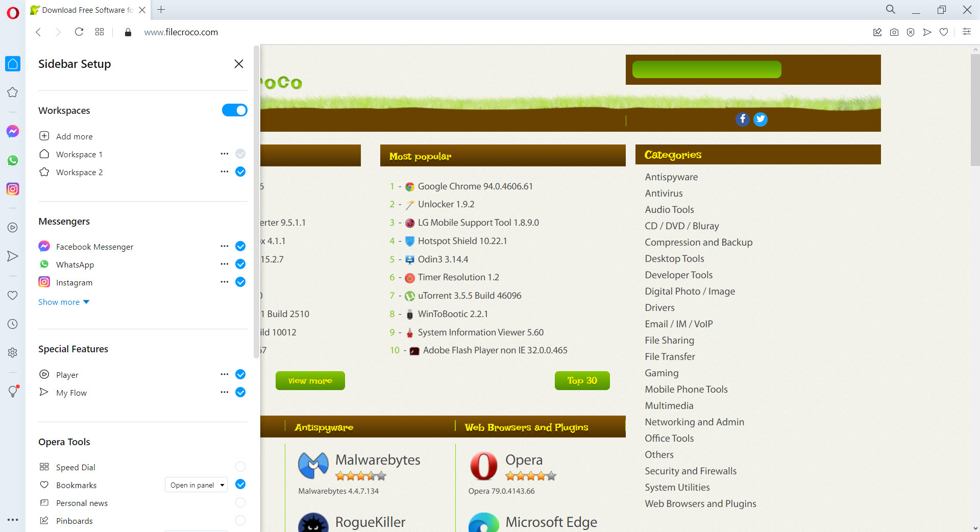Click the green view more button
The height and width of the screenshot is (532, 980).
point(310,380)
